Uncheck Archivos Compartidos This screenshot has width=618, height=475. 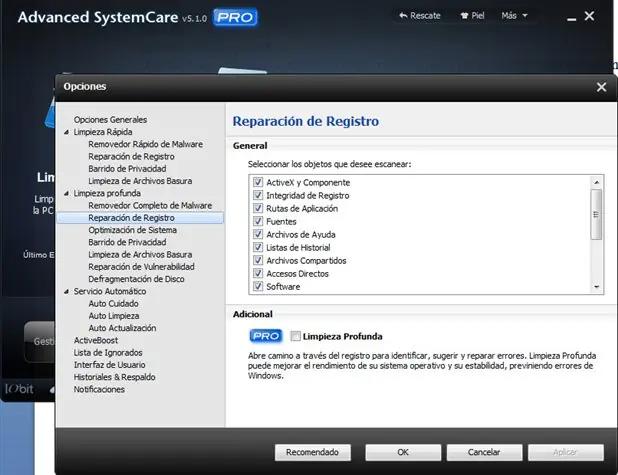258,260
